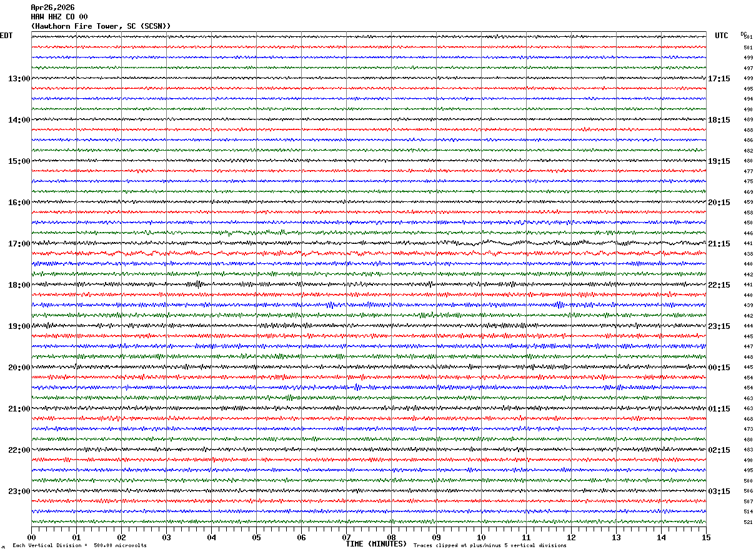Click the 17:15 UTC time label
The height and width of the screenshot is (554, 756).
(719, 79)
